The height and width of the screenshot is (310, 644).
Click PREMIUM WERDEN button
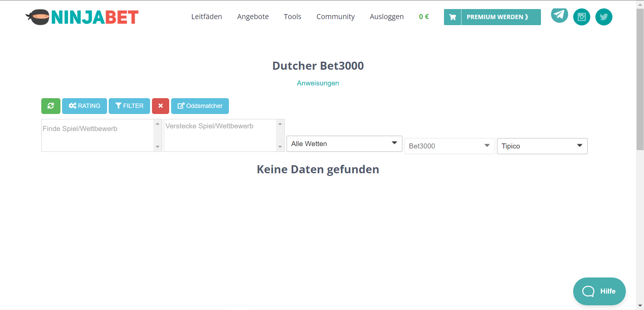[501, 17]
